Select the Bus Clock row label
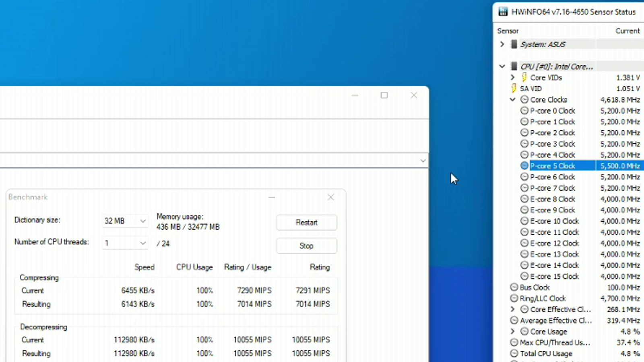Image resolution: width=644 pixels, height=362 pixels. tap(535, 287)
